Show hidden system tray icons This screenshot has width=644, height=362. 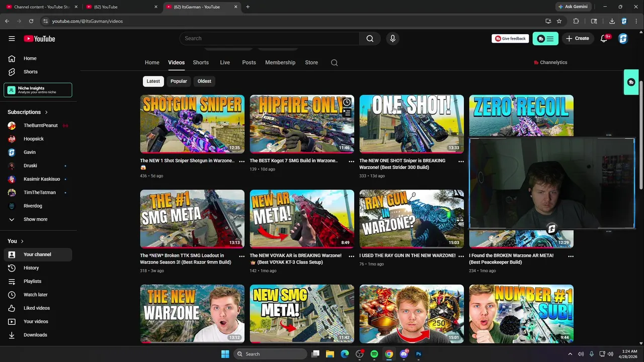pyautogui.click(x=570, y=354)
